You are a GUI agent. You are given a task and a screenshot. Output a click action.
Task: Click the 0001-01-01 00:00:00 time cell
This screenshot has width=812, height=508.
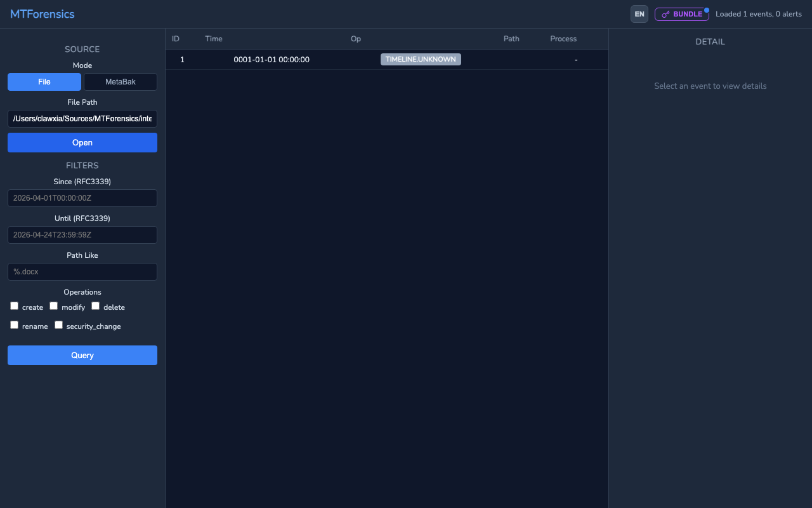click(272, 60)
